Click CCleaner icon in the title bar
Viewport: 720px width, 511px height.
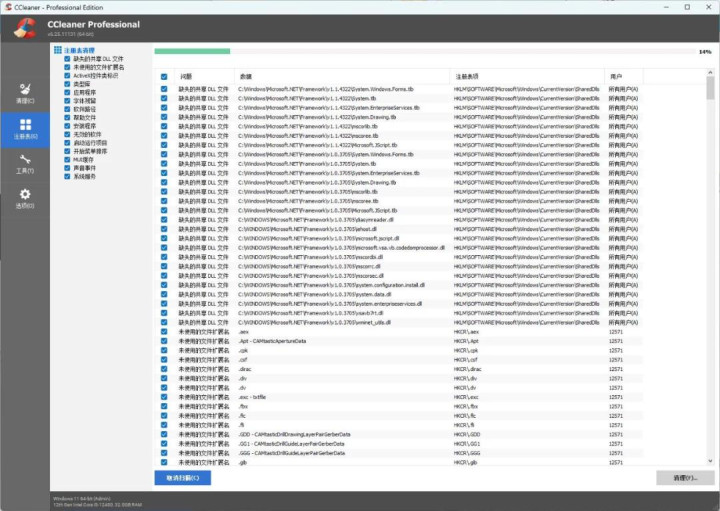[7, 6]
